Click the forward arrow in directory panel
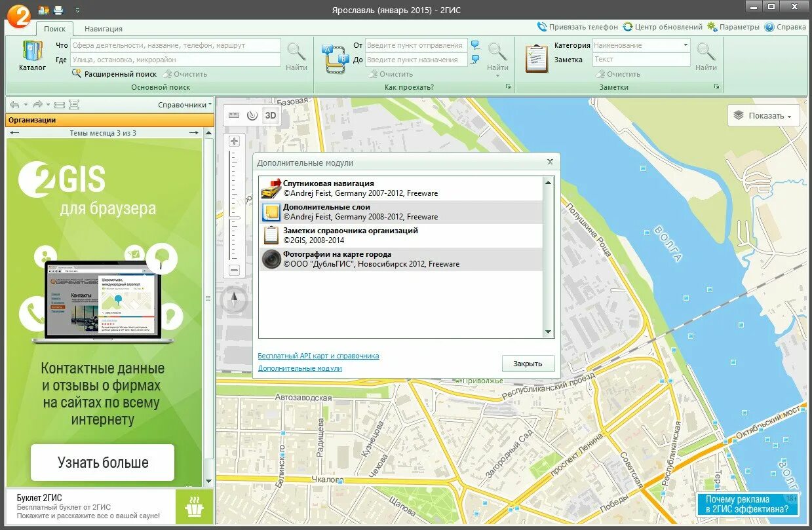The image size is (812, 530). point(37,105)
